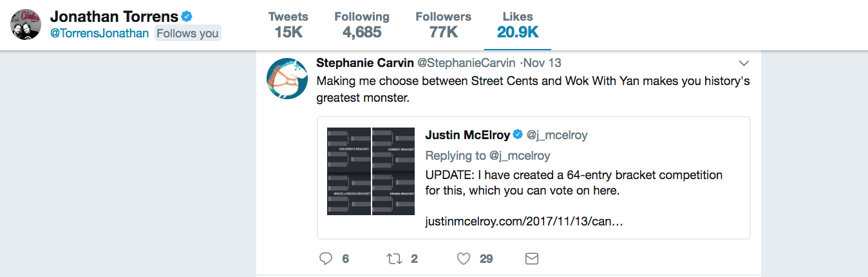Open the Followers tab

(443, 24)
